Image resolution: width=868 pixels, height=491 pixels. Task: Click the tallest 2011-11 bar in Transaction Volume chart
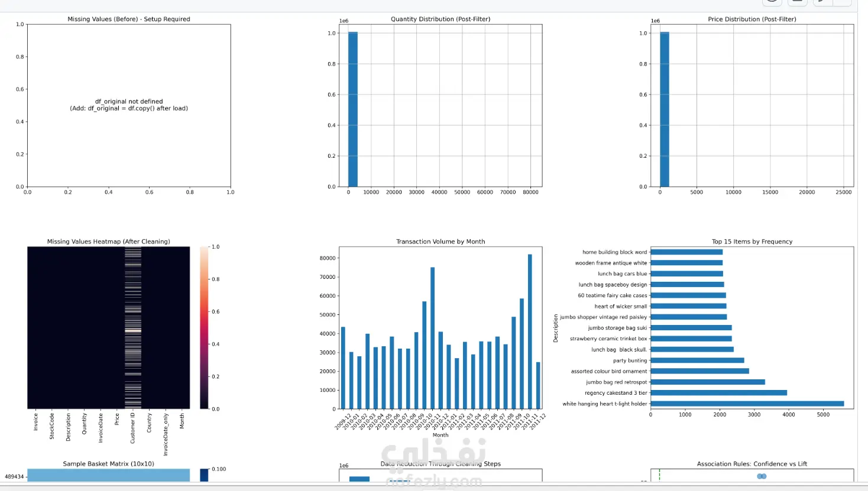530,331
